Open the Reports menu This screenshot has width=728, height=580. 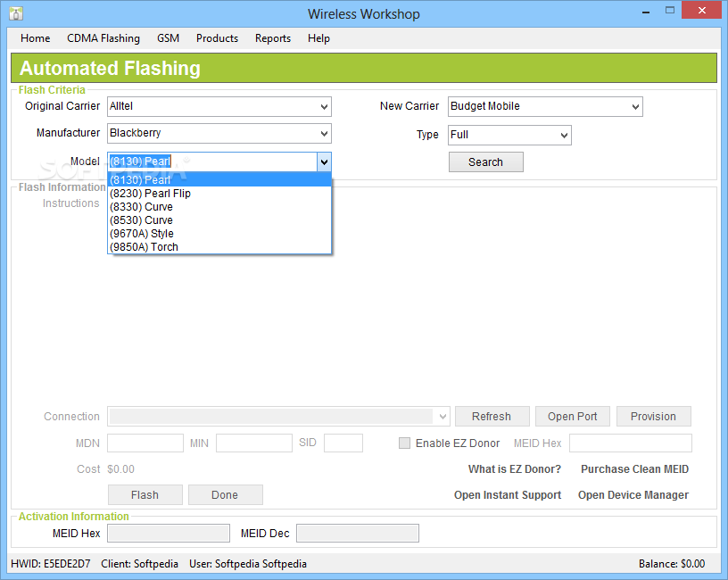[272, 38]
